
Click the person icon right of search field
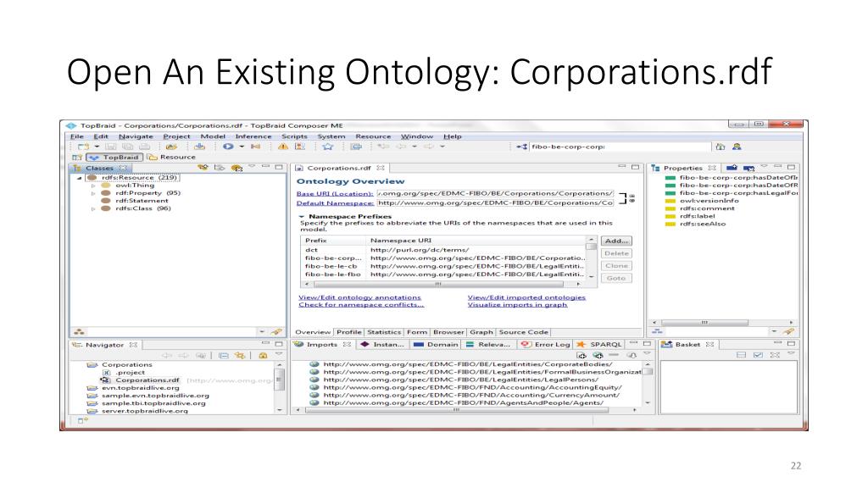point(737,147)
